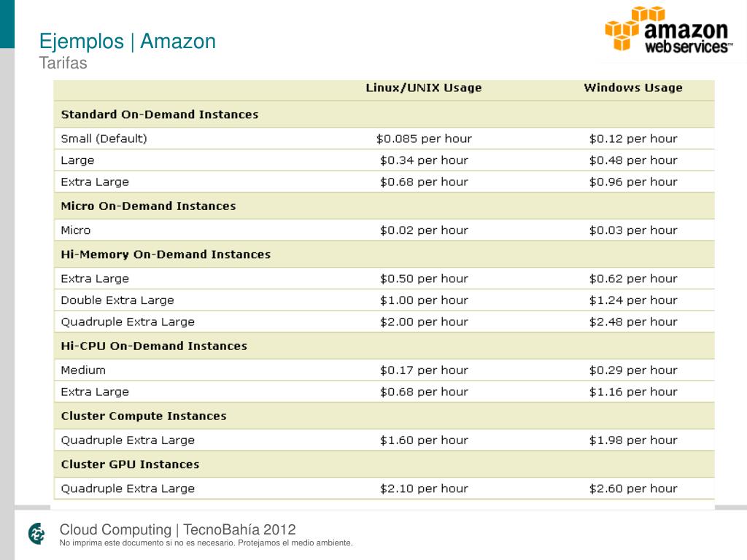Select the $0.085 per hour Linux price

coord(424,139)
